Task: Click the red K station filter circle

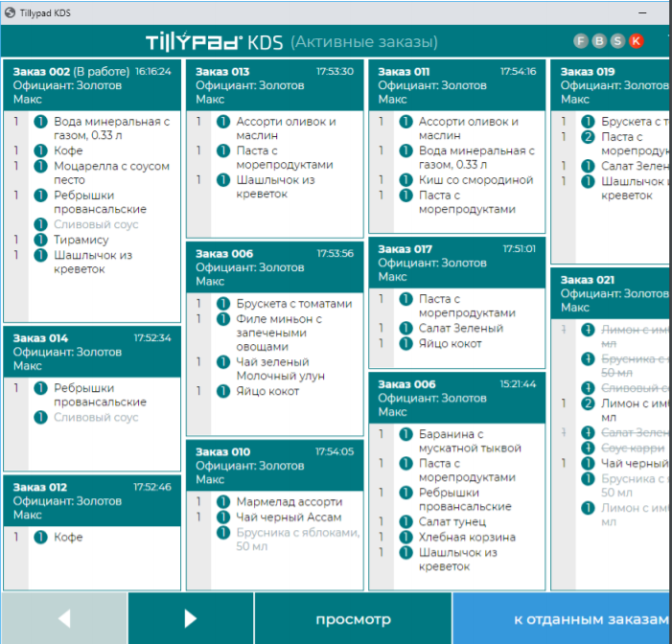Action: (636, 41)
